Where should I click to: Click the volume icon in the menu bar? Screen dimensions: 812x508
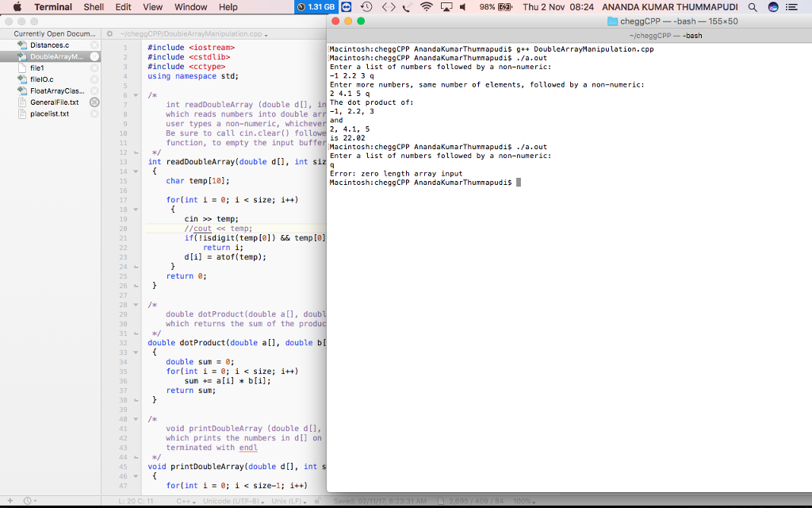coord(462,7)
